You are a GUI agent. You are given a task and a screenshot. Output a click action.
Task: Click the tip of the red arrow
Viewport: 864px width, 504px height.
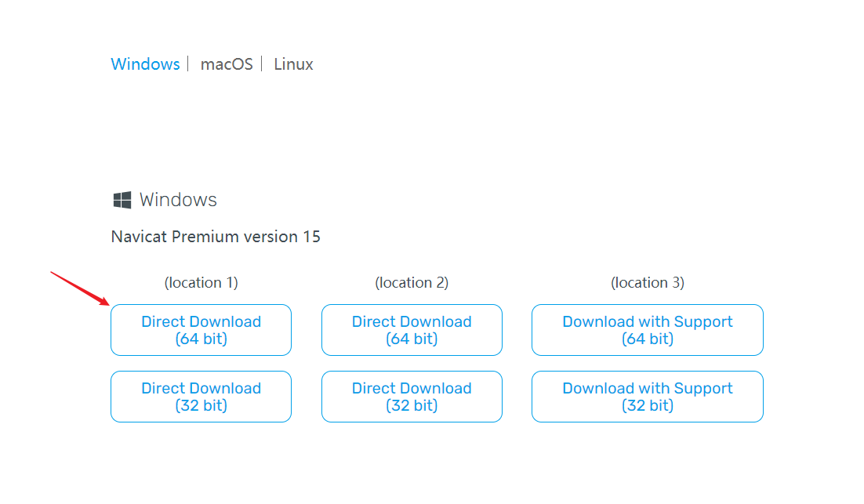(108, 303)
